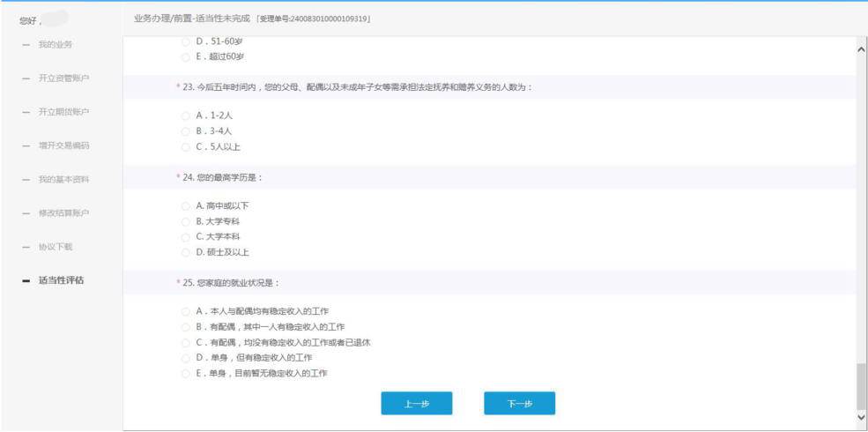
Task: Pick E. 单身,目前暂无稳定收入的工作
Action: pyautogui.click(x=185, y=374)
